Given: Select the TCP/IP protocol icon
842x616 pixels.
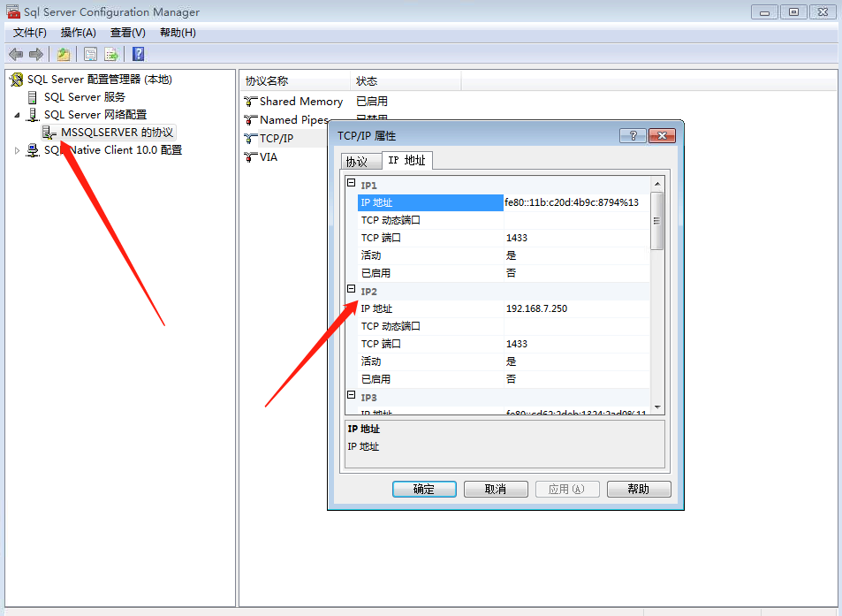Looking at the screenshot, I should [x=250, y=138].
